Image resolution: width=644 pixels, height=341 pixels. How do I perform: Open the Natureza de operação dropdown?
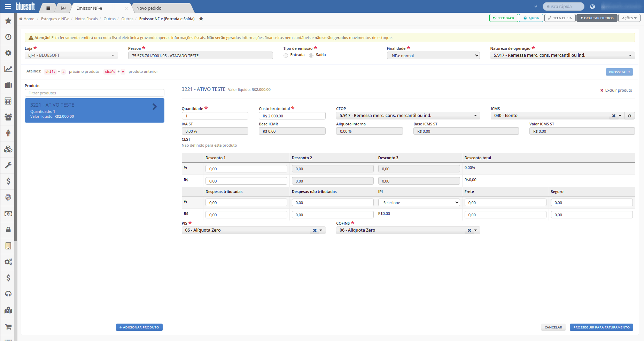point(562,55)
